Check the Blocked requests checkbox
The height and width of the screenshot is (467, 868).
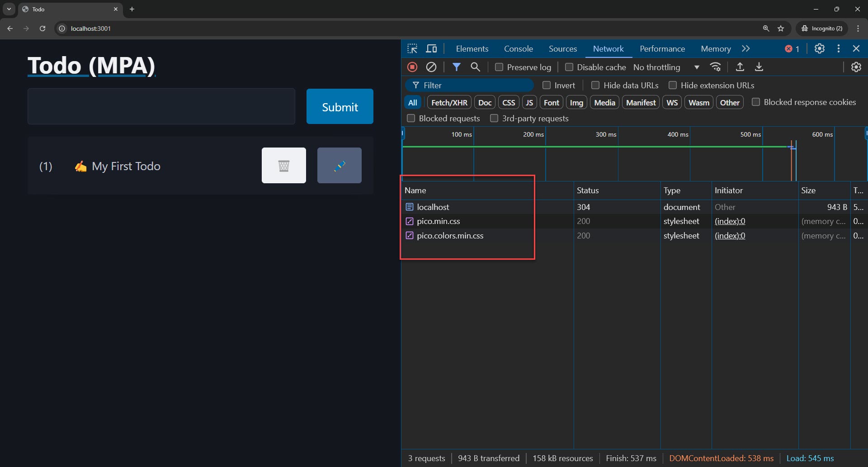point(411,119)
